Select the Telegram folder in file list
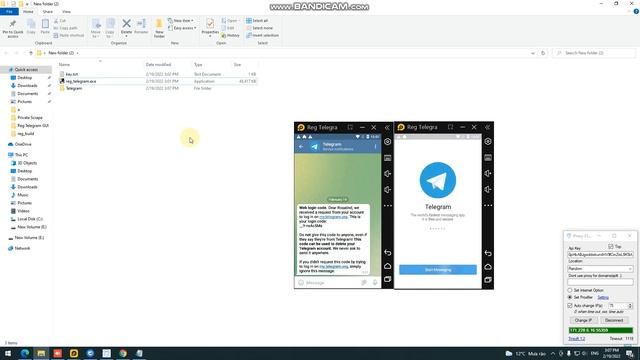The width and height of the screenshot is (640, 360). 74,88
